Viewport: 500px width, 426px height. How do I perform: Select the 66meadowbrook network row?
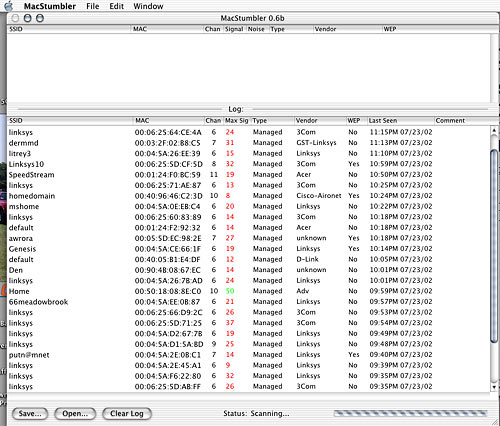(x=249, y=302)
